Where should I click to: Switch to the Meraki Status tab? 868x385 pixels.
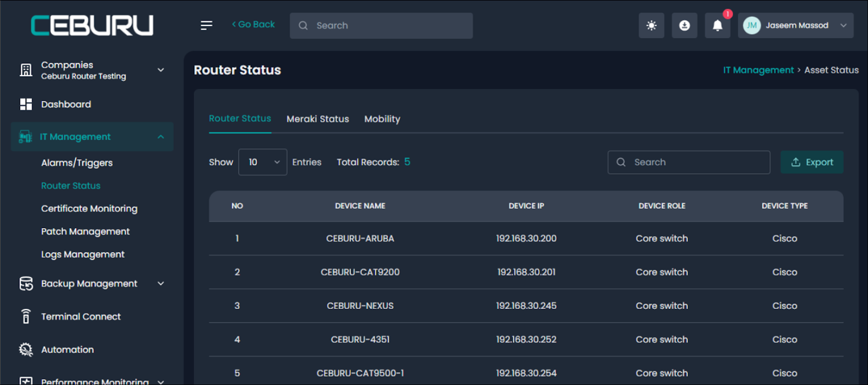pos(318,119)
